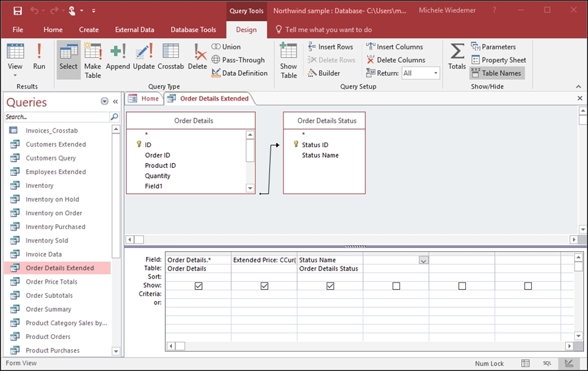The image size is (588, 371).
Task: Open the Field dropdown in the fourth grid column
Action: [423, 260]
